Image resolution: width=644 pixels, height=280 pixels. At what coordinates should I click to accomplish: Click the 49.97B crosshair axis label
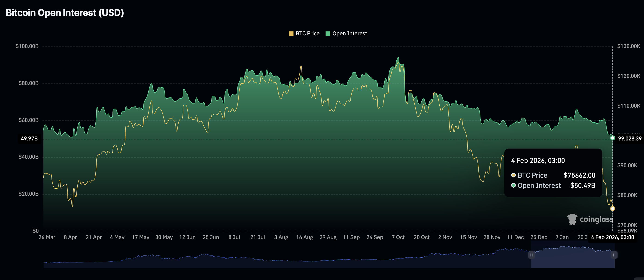pos(29,139)
